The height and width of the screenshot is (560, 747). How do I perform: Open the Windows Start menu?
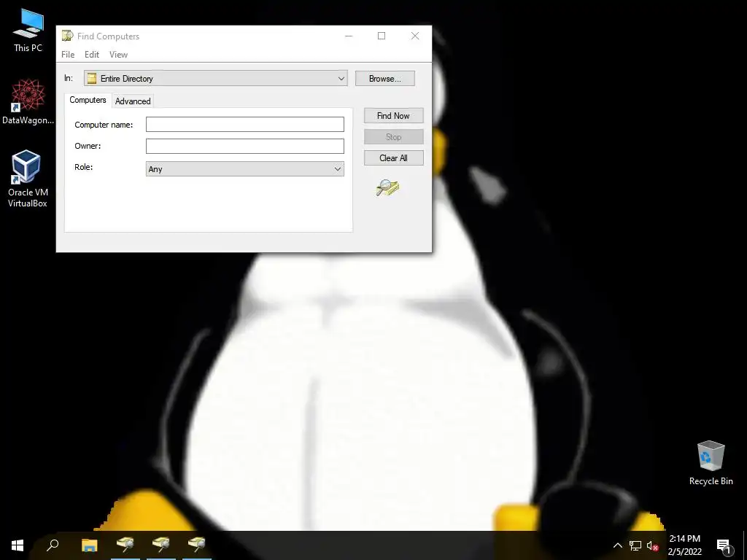pyautogui.click(x=18, y=545)
